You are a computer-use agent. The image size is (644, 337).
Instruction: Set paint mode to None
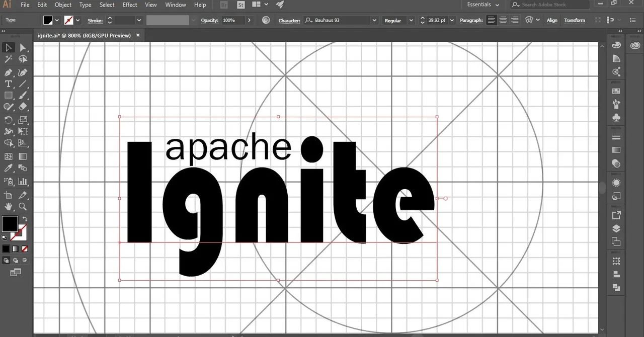25,248
